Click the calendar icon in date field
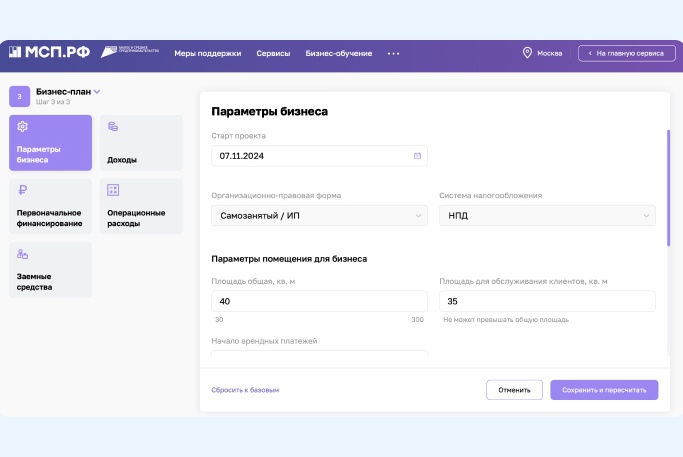683x457 pixels. pos(417,156)
